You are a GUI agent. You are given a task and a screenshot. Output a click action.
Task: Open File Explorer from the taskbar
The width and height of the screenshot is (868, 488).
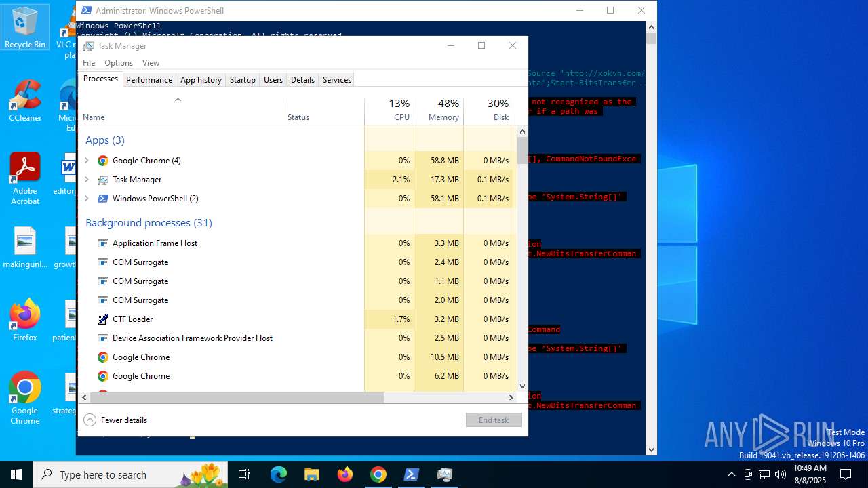click(x=312, y=474)
